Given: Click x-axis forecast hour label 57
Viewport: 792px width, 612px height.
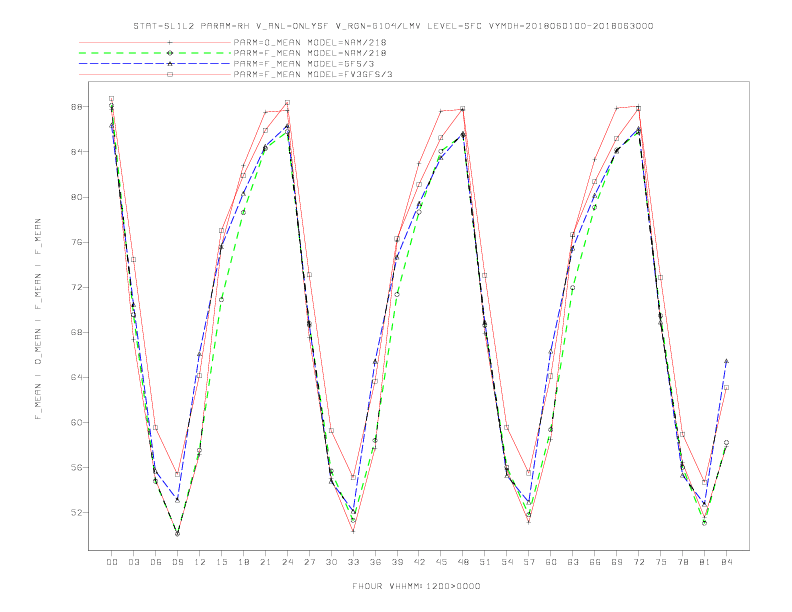Looking at the screenshot, I should 529,562.
